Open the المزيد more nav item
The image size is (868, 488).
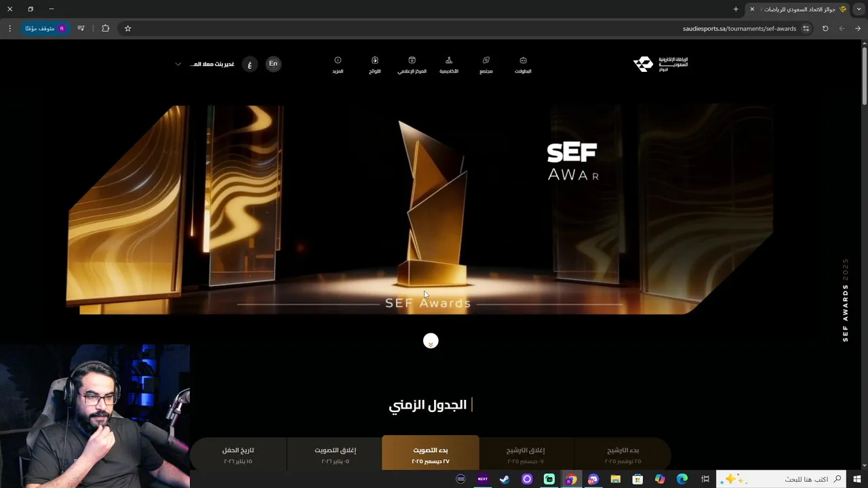[x=338, y=65]
